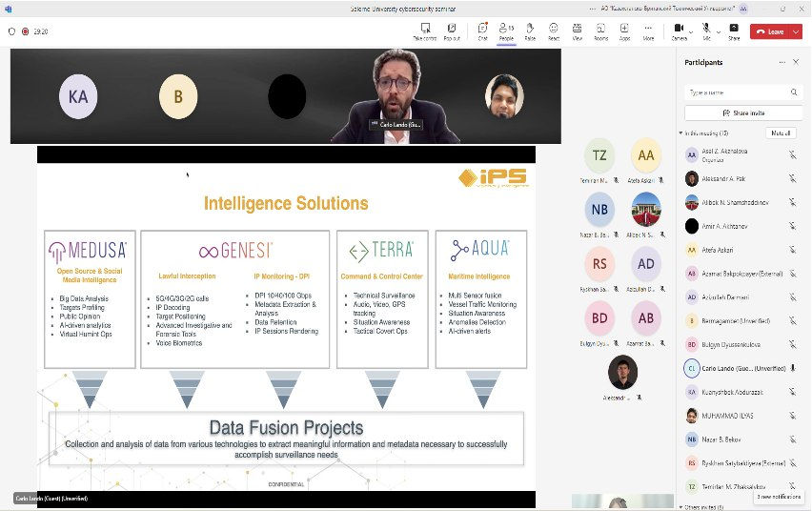The image size is (812, 511).
Task: Click the Teams logo in title bar
Action: (x=9, y=9)
